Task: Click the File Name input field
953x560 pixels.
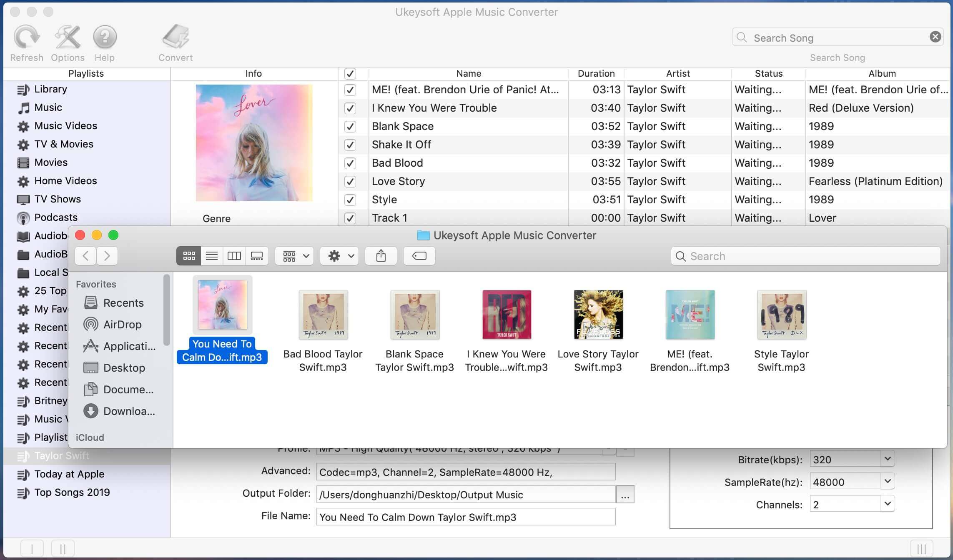Action: click(465, 516)
